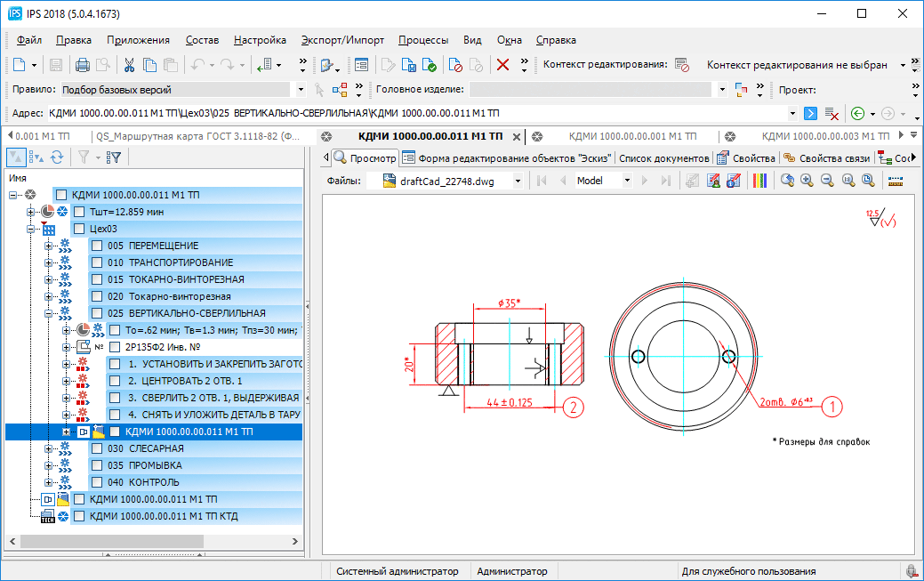The image size is (924, 581).
Task: Tick the Цех03 checkbox
Action: [x=80, y=229]
